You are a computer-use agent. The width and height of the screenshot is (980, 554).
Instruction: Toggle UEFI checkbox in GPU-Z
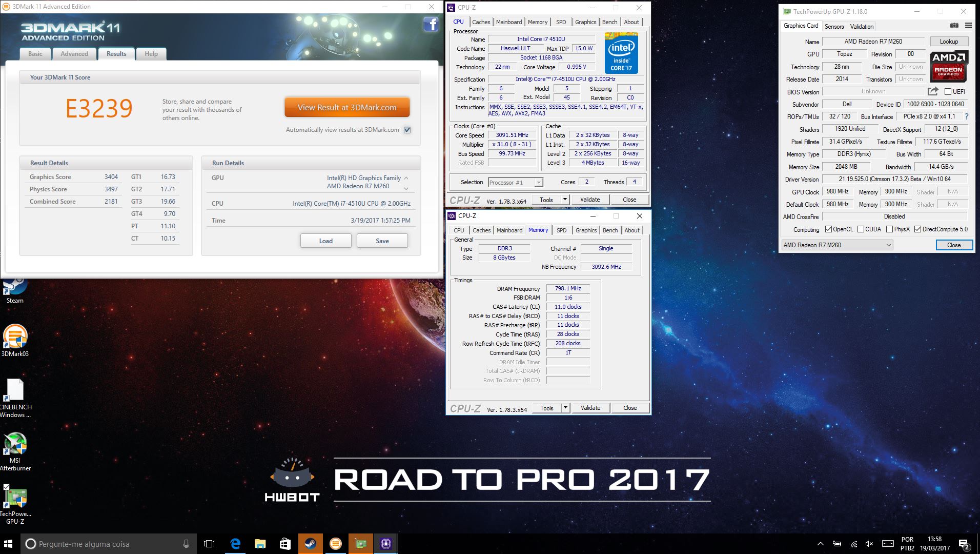(948, 92)
